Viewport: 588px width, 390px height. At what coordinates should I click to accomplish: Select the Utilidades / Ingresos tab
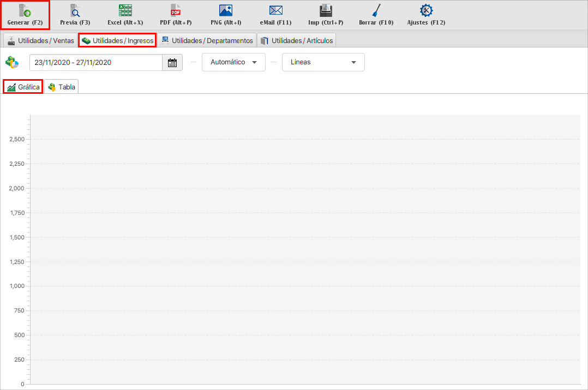click(117, 40)
